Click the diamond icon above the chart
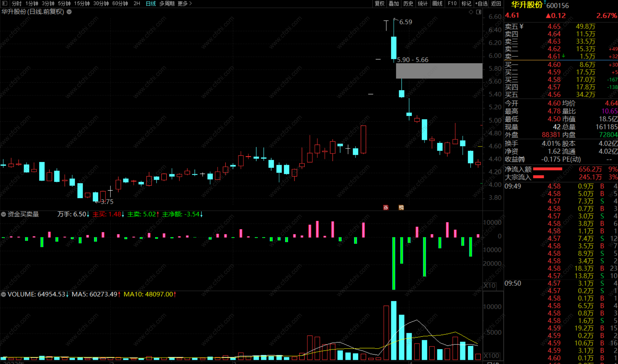This screenshot has width=618, height=364. pyautogui.click(x=471, y=12)
